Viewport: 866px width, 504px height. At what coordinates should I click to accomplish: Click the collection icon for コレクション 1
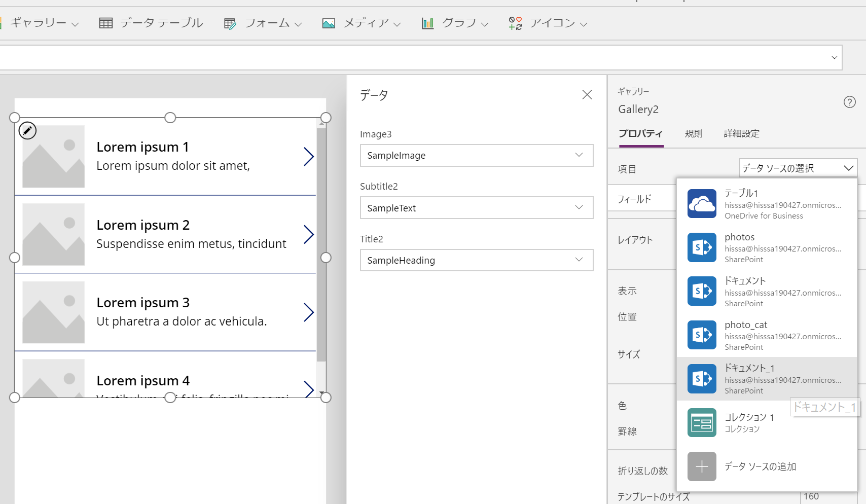[x=702, y=423]
